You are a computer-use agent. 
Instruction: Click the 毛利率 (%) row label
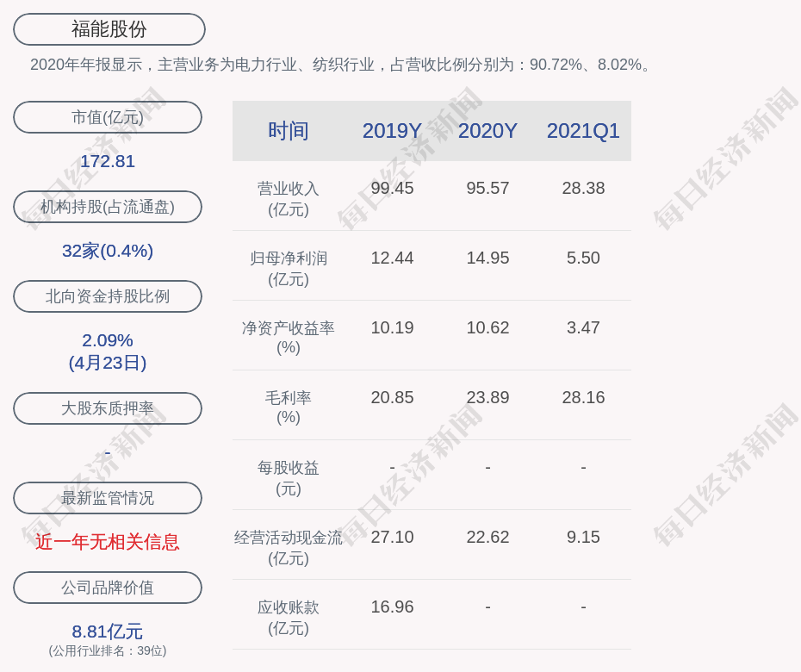289,408
